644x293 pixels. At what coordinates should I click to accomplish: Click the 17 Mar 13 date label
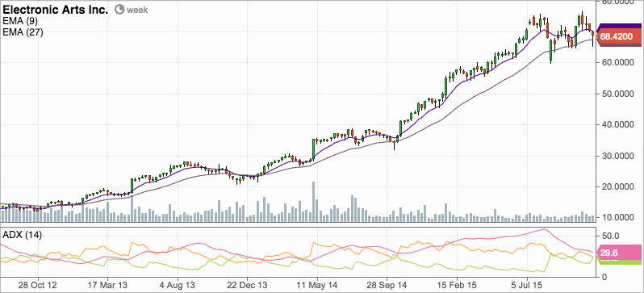[107, 286]
